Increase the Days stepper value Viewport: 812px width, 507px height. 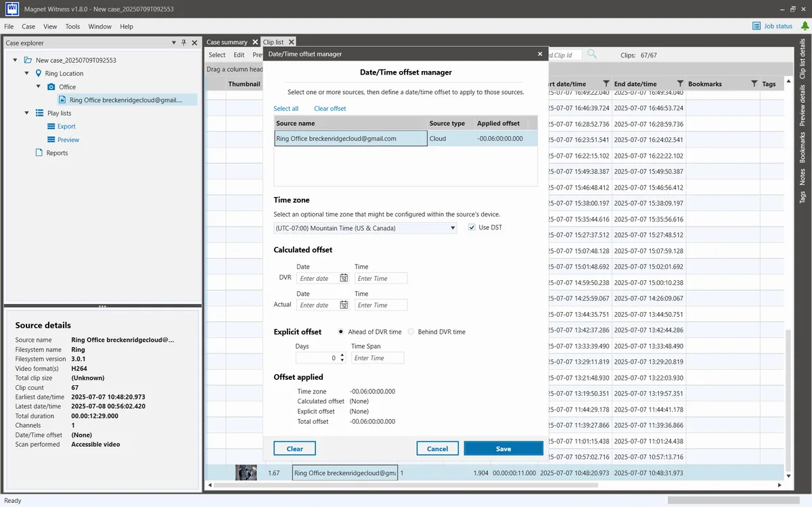342,355
